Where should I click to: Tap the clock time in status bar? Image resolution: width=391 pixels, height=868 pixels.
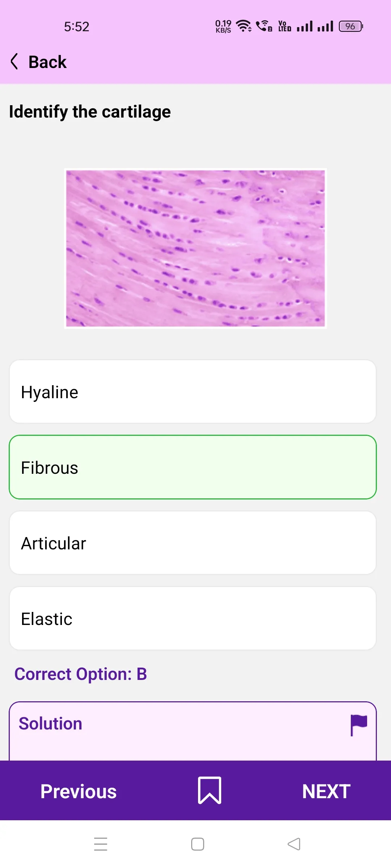click(x=76, y=27)
